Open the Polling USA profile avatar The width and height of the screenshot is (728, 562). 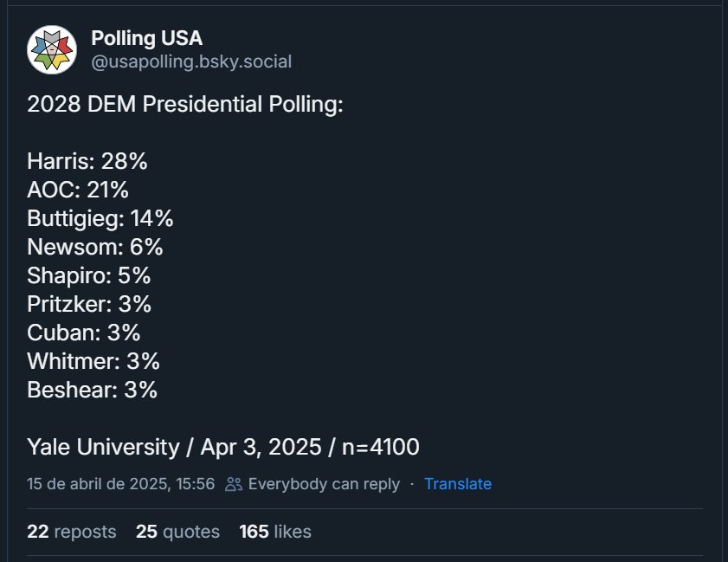52,50
